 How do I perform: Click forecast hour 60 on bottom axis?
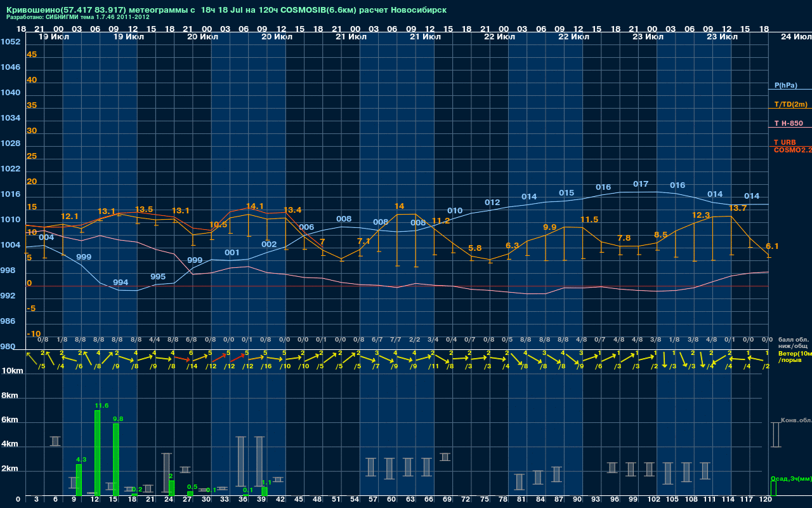point(390,500)
